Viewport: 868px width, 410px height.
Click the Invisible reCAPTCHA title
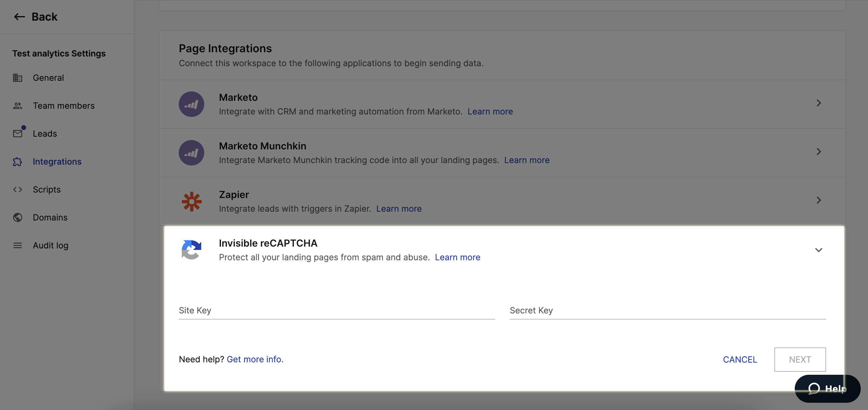[268, 243]
